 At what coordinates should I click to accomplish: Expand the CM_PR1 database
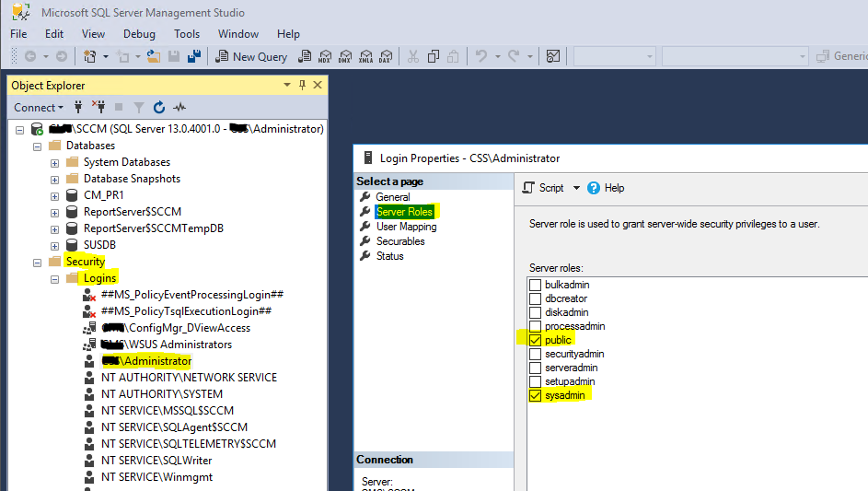tap(54, 197)
